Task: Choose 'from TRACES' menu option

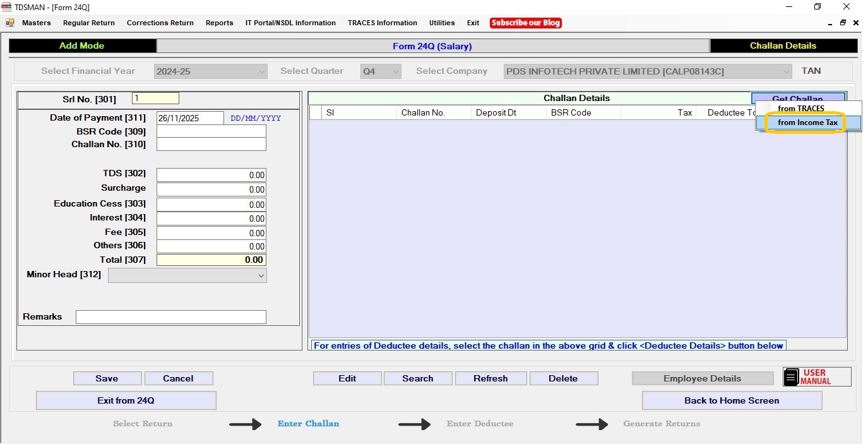Action: (800, 109)
